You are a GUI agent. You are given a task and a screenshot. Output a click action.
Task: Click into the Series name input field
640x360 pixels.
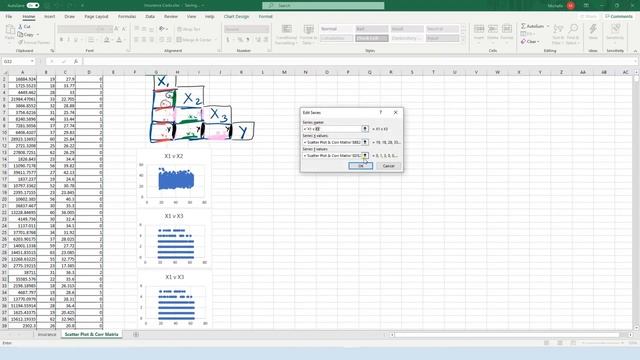(x=332, y=129)
